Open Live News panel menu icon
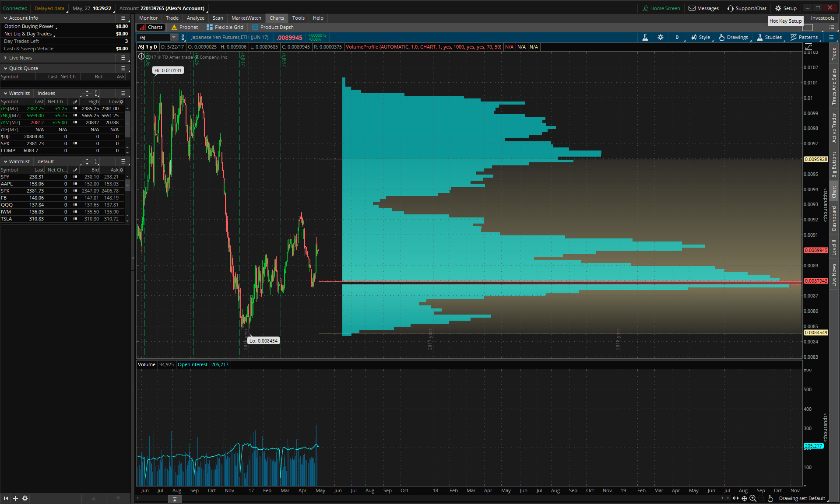 123,58
